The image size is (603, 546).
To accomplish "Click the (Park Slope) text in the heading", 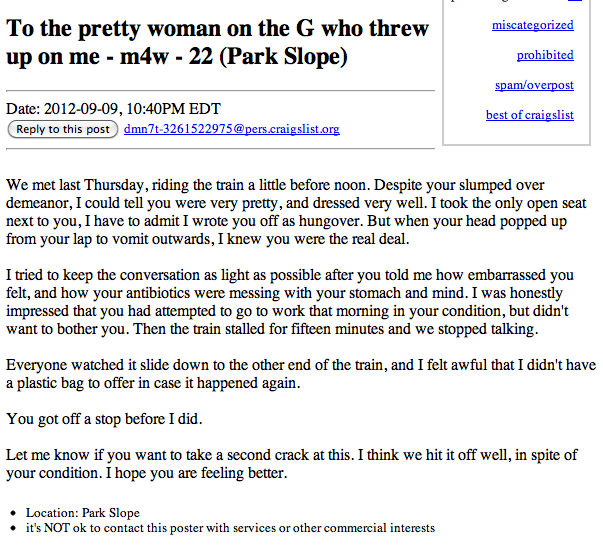I will [x=283, y=57].
